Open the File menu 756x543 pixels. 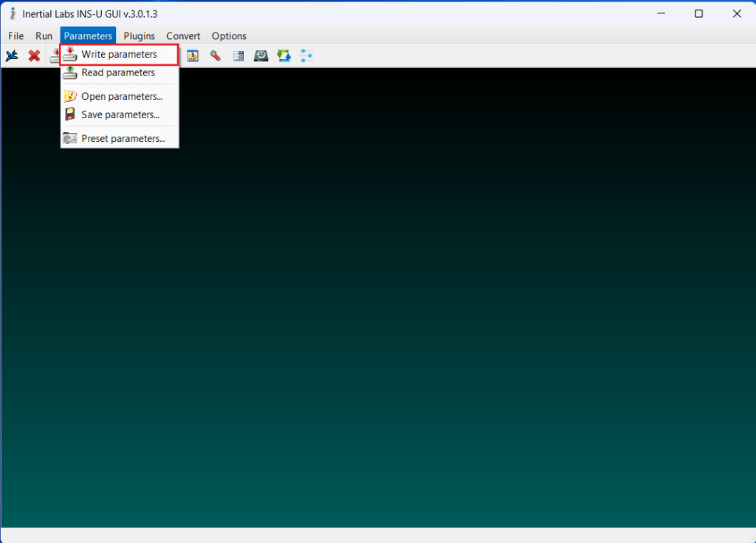coord(16,35)
